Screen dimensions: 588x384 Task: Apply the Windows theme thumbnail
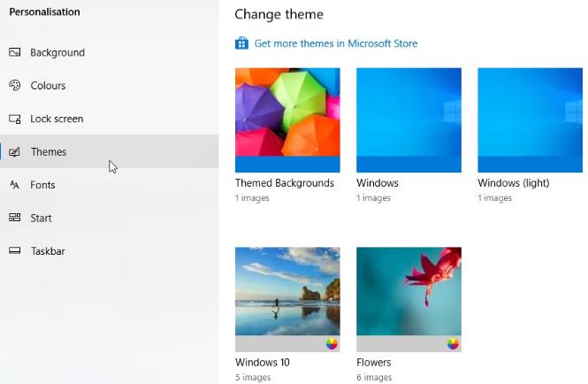[x=409, y=120]
